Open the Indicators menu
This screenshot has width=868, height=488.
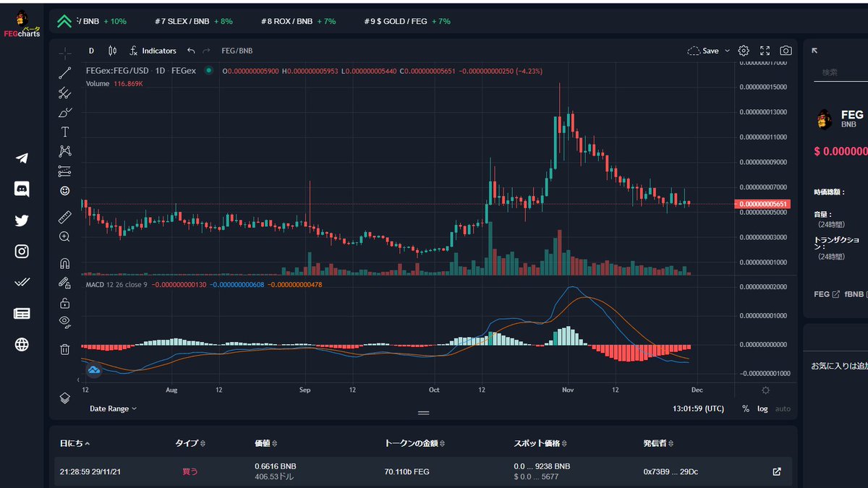coord(153,51)
